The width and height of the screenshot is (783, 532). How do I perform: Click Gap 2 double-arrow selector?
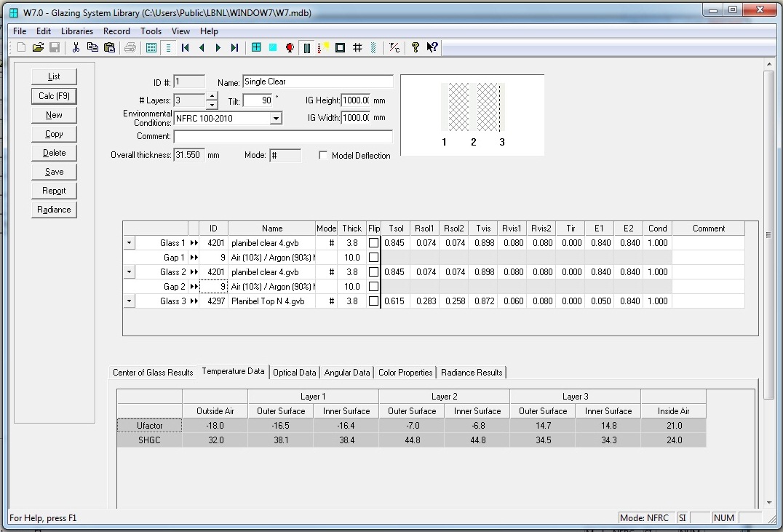click(x=194, y=286)
